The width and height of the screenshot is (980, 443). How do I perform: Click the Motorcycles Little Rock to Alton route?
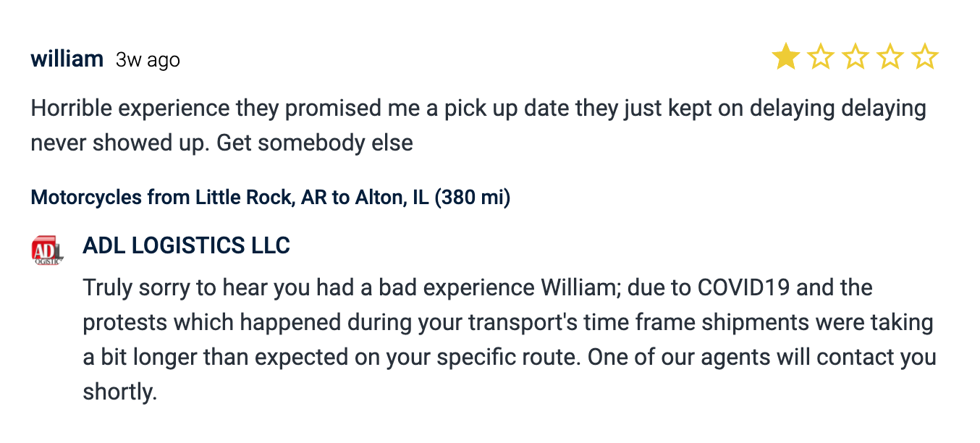pyautogui.click(x=270, y=197)
